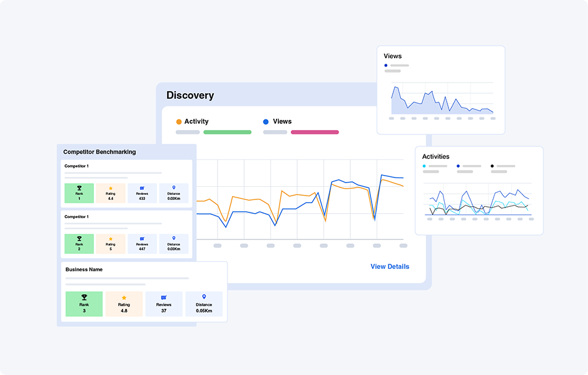588x375 pixels.
Task: Toggle the blue Views legend dot in Discovery
Action: [x=266, y=122]
